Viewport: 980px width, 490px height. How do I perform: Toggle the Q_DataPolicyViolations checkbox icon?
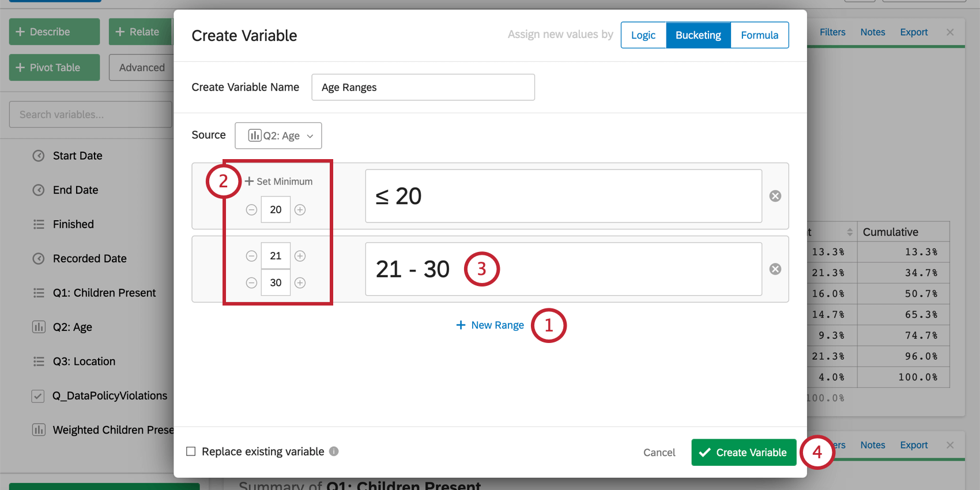(x=38, y=396)
